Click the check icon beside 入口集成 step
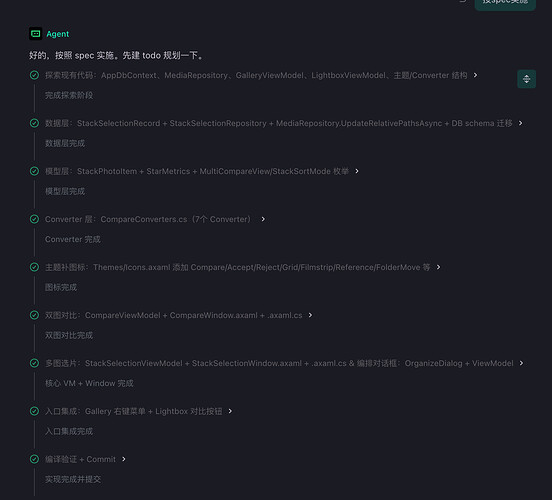 coord(34,411)
